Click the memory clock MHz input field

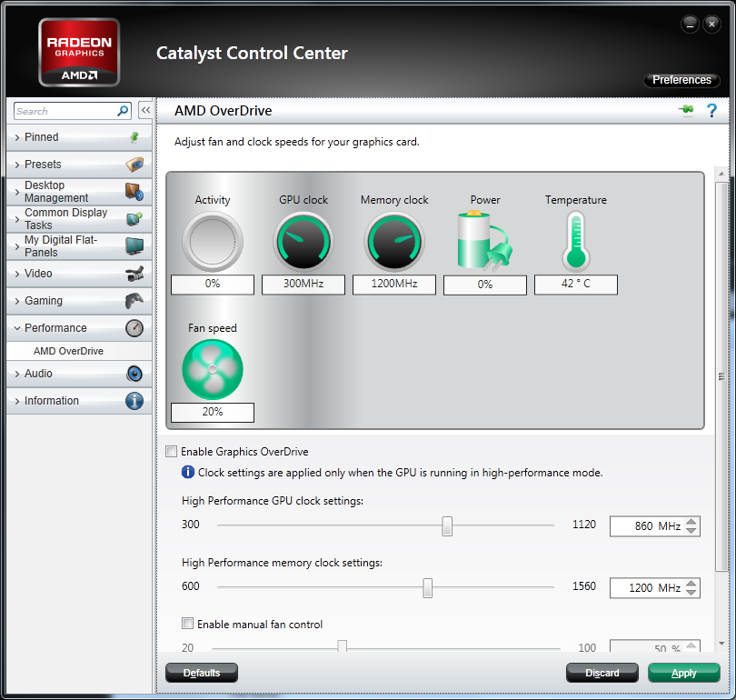(645, 588)
